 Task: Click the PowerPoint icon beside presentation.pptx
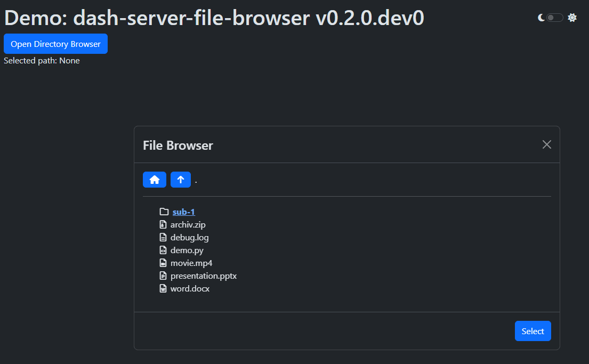pyautogui.click(x=163, y=275)
